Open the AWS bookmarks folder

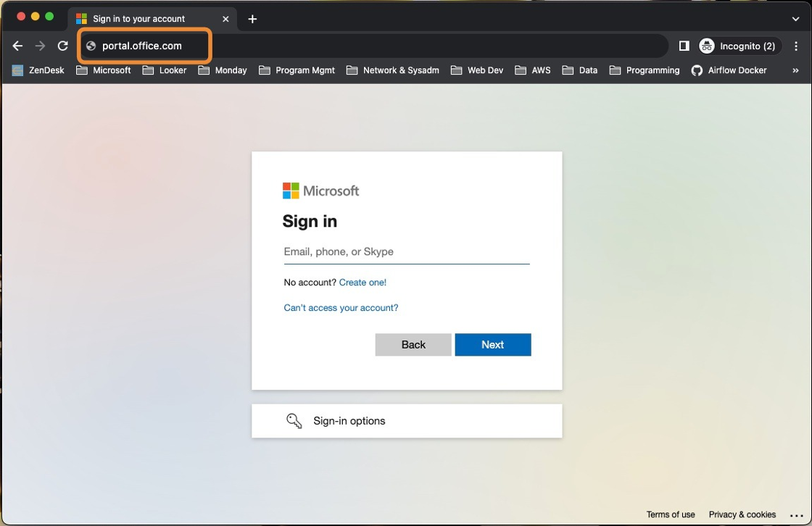tap(533, 70)
